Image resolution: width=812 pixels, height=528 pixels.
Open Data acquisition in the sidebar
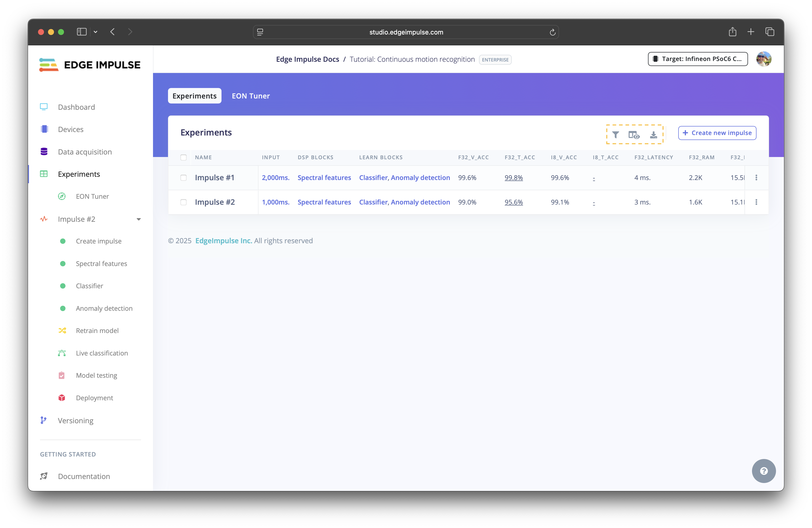coord(84,152)
